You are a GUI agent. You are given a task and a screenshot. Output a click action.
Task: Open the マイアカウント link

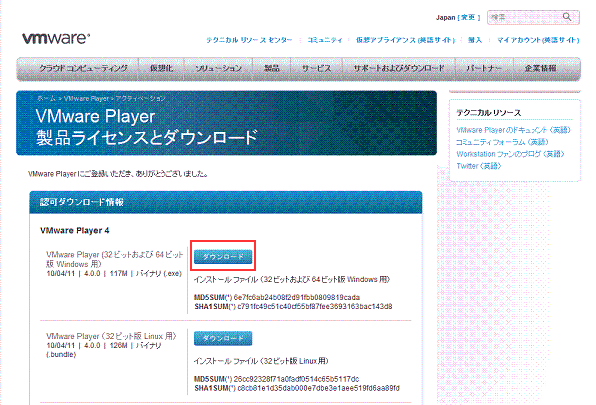point(538,40)
